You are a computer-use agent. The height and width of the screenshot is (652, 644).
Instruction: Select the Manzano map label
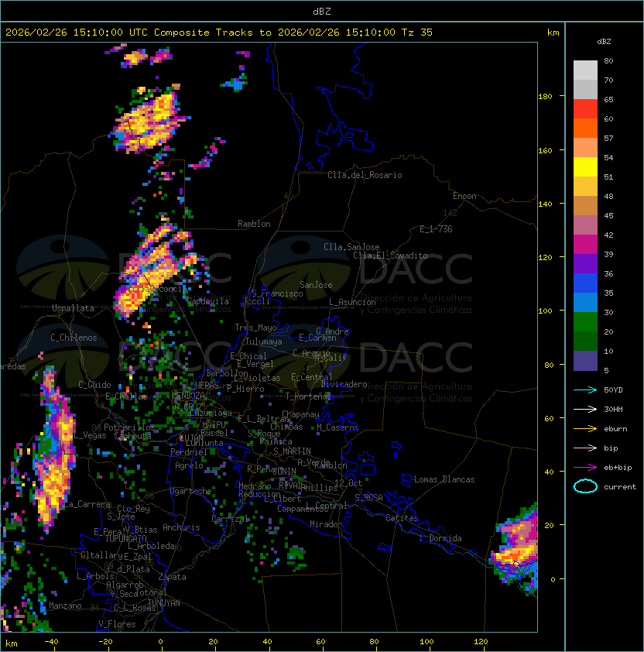point(65,606)
